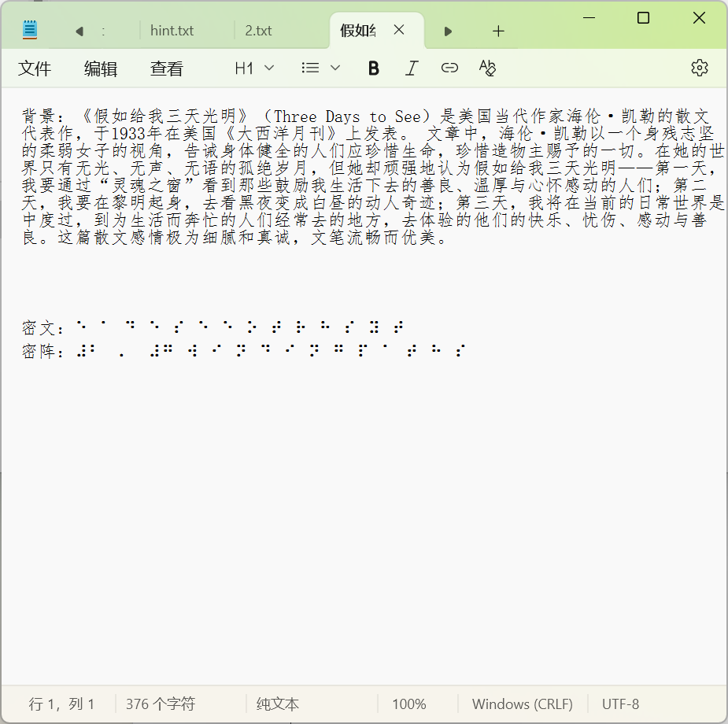
Task: Expand the H1 heading dropdown
Action: coord(254,68)
